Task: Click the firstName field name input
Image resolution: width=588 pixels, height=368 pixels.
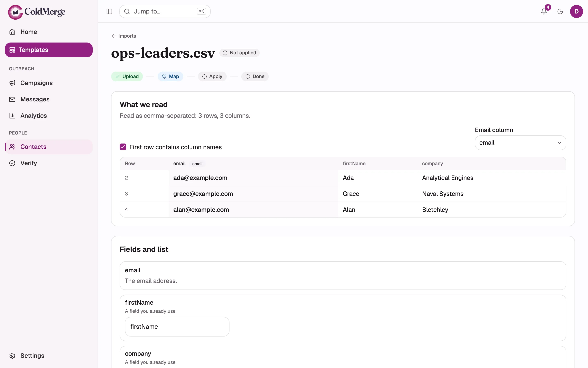Action: point(177,327)
